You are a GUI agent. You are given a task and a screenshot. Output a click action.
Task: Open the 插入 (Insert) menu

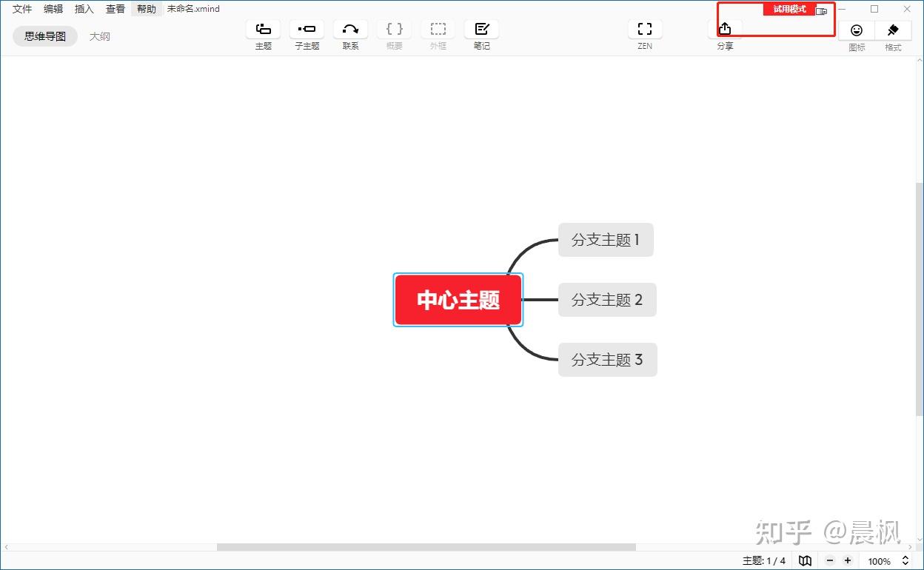(x=84, y=9)
